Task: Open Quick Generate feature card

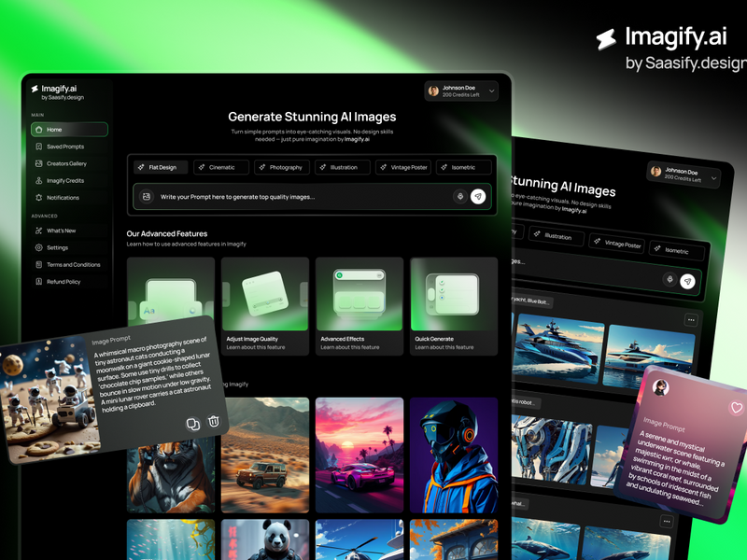Action: (454, 306)
